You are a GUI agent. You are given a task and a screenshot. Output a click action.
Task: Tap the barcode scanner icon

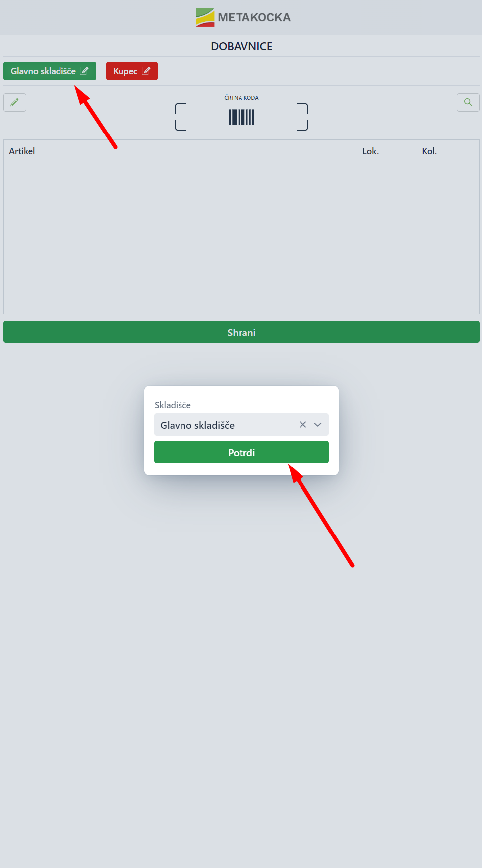click(x=241, y=117)
